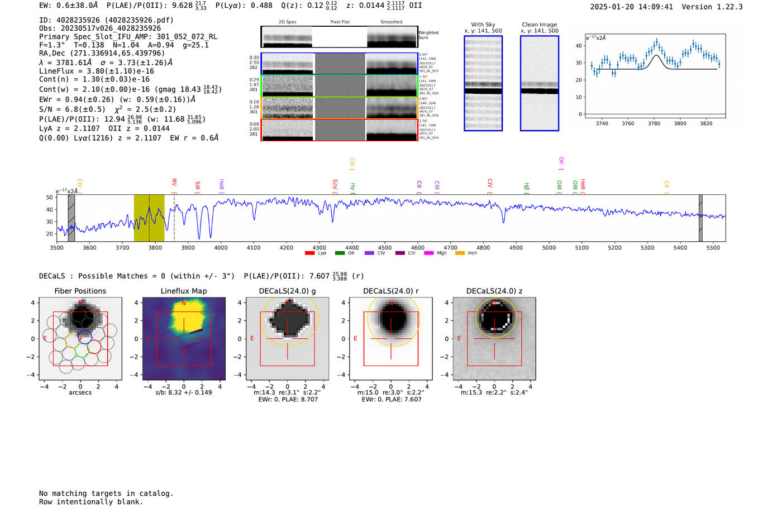782x532 pixels.
Task: Click the 'Pixel Flat' column header
Action: [x=340, y=22]
